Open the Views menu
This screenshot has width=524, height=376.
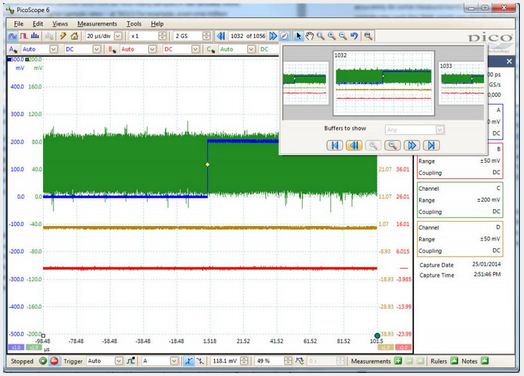[x=60, y=24]
